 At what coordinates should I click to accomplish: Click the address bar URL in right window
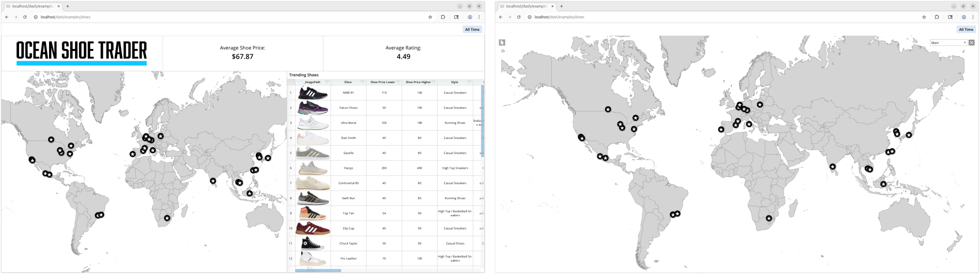[x=560, y=17]
